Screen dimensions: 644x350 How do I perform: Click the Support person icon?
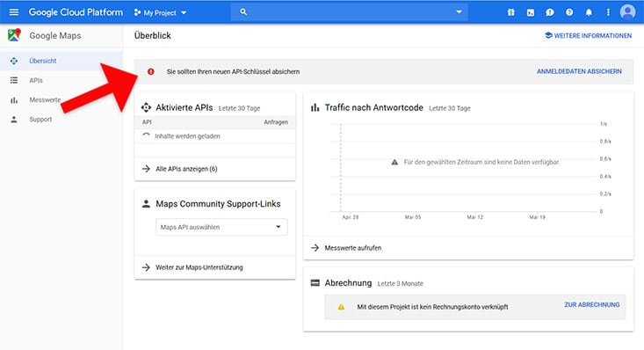tap(14, 120)
